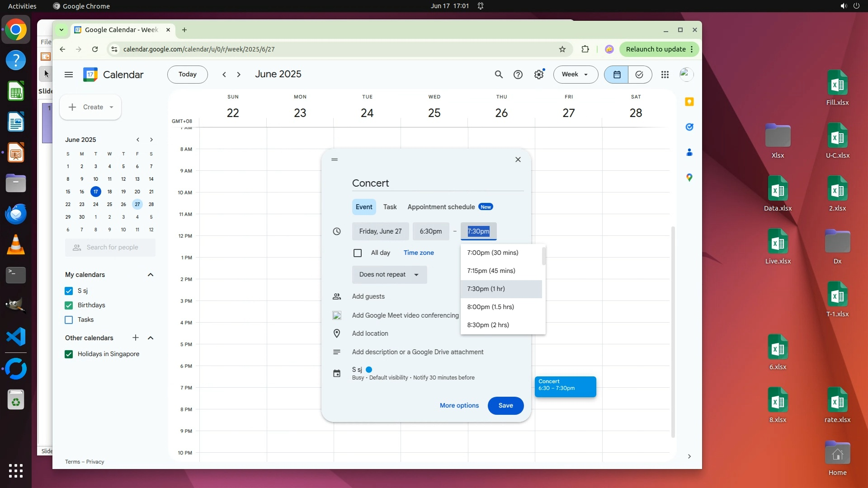The width and height of the screenshot is (868, 488).
Task: Open Google Maps side panel icon
Action: [689, 178]
